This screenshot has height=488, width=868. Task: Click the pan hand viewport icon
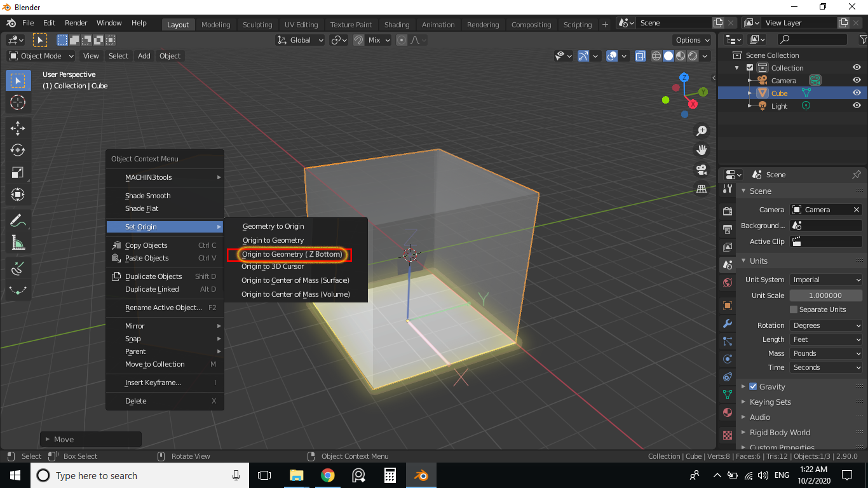click(702, 150)
